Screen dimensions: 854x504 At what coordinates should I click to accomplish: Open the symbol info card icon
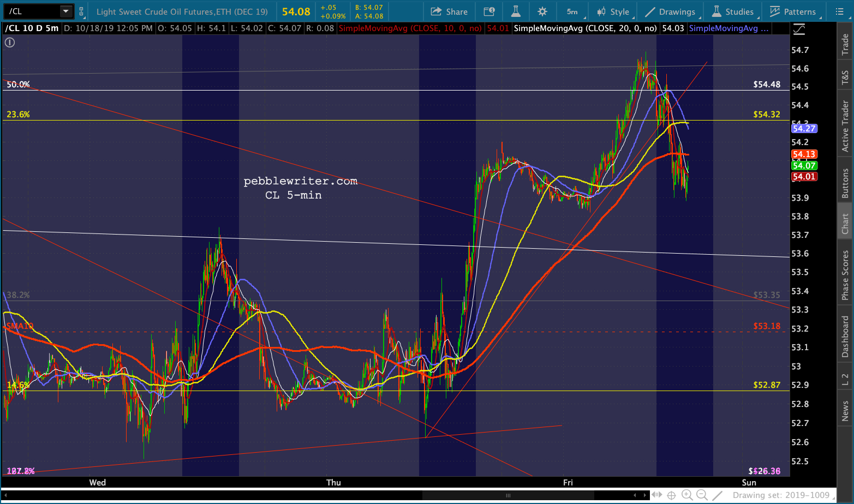489,11
